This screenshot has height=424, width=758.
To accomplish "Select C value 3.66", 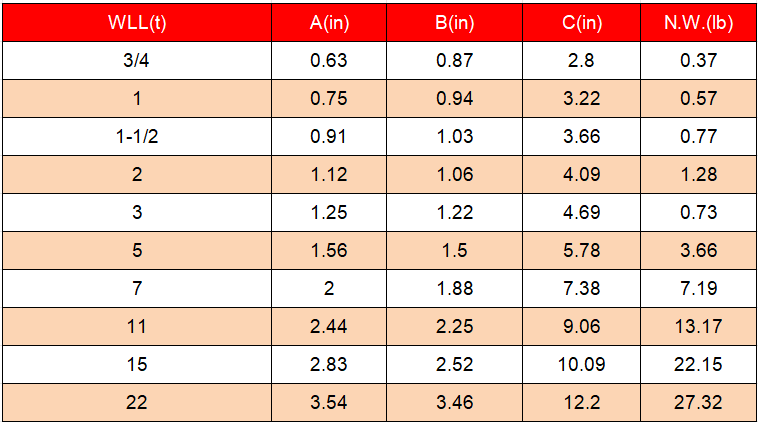I will [581, 137].
